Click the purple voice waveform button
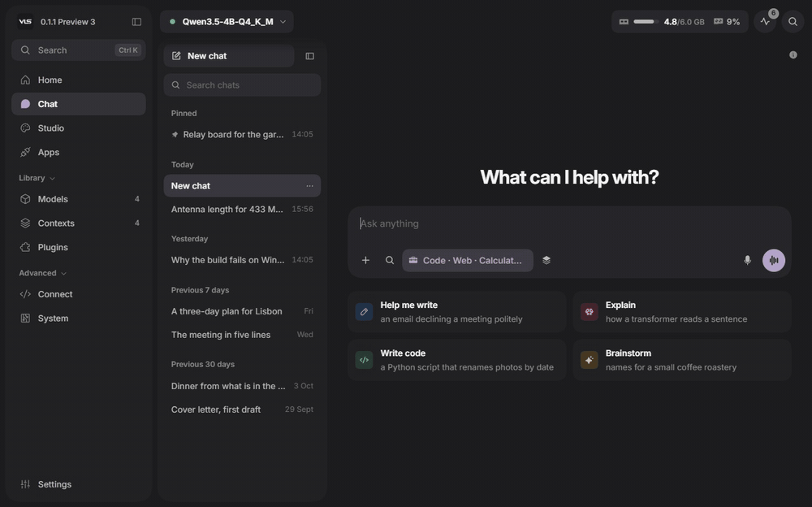 tap(774, 260)
